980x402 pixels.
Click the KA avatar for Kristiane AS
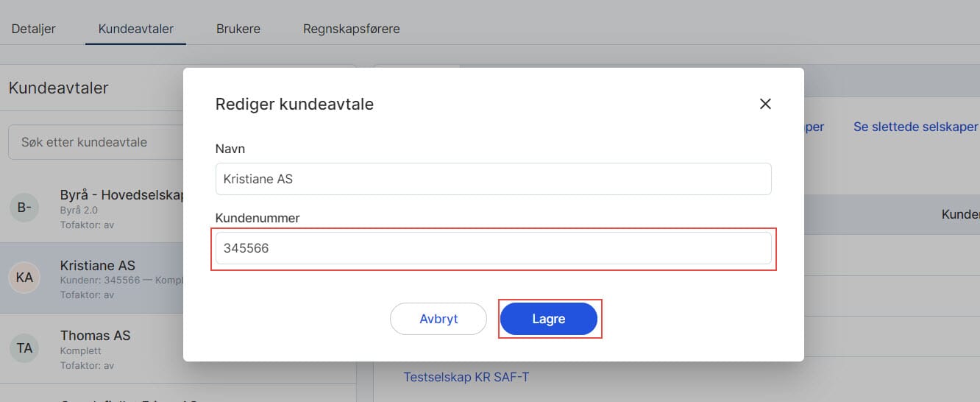(x=24, y=278)
